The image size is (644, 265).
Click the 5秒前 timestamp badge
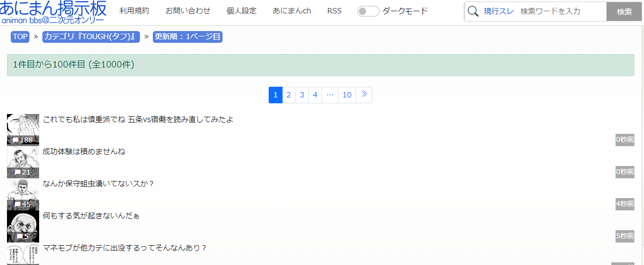pyautogui.click(x=625, y=236)
